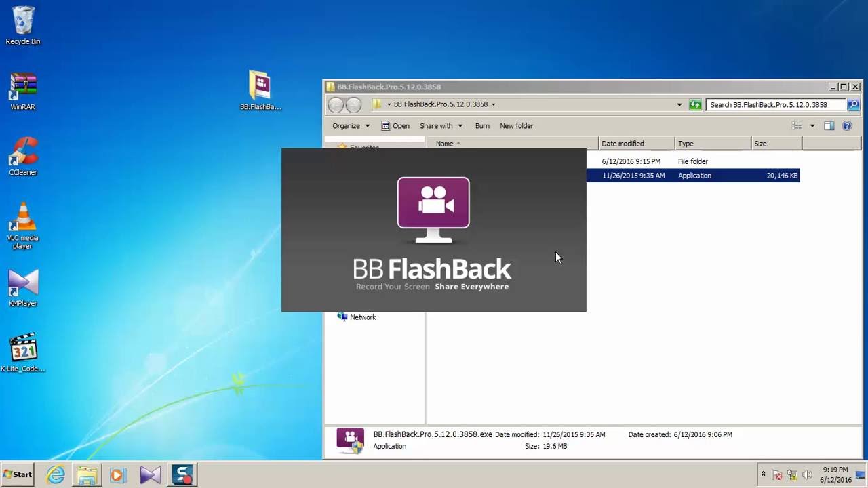
Task: Open Windows Media Player from the taskbar
Action: [118, 474]
